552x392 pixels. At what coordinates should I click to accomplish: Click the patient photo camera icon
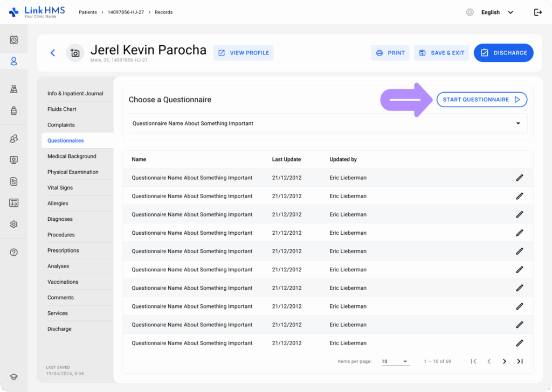(x=75, y=53)
